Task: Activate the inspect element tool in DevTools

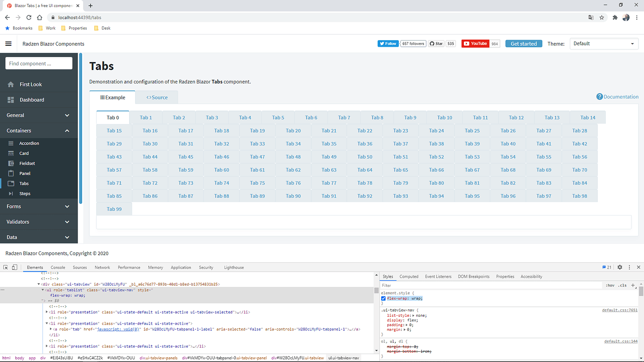Action: 5,267
